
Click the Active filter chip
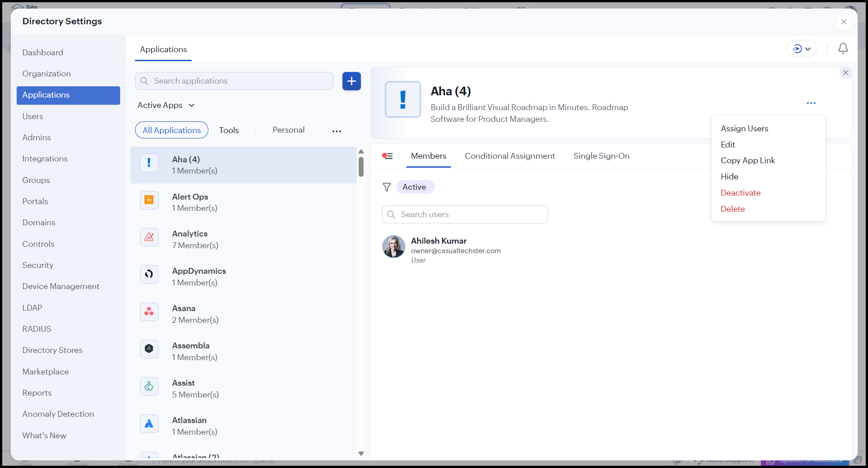pos(415,187)
